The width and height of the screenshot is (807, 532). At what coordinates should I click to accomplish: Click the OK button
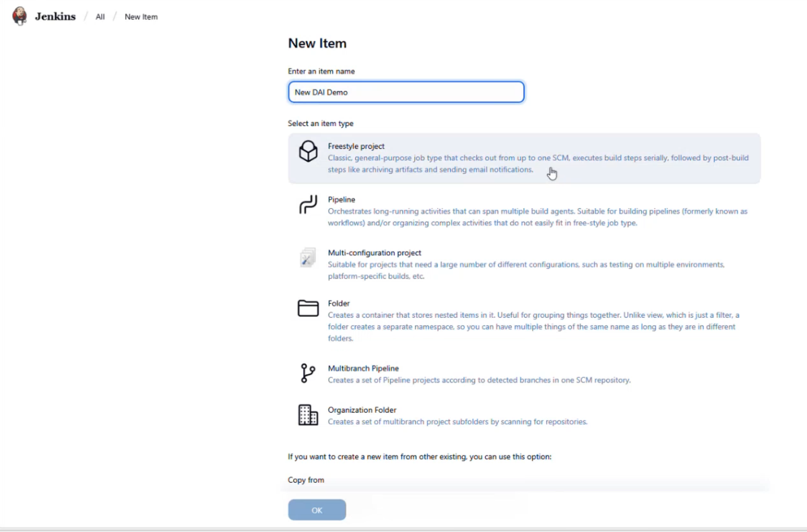pos(317,510)
